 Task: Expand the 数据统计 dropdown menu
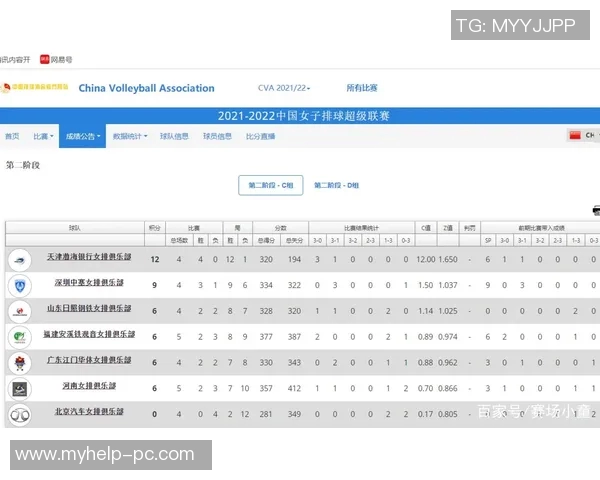[130, 136]
